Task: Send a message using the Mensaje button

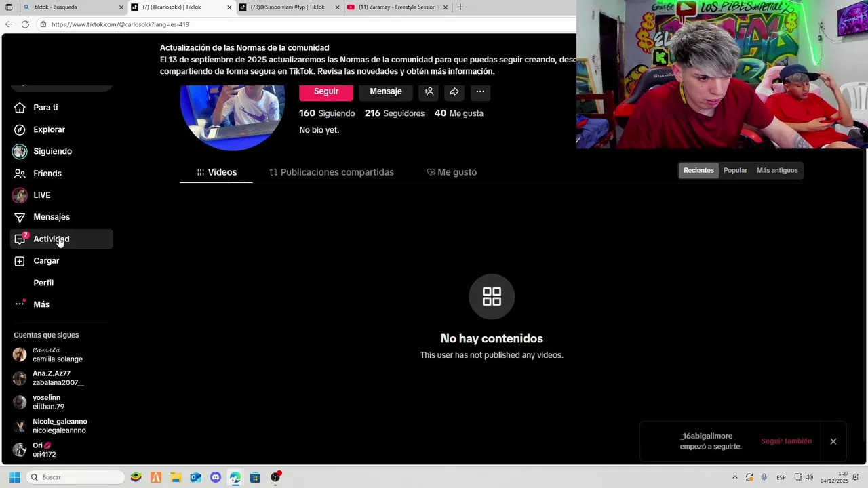Action: 386,91
